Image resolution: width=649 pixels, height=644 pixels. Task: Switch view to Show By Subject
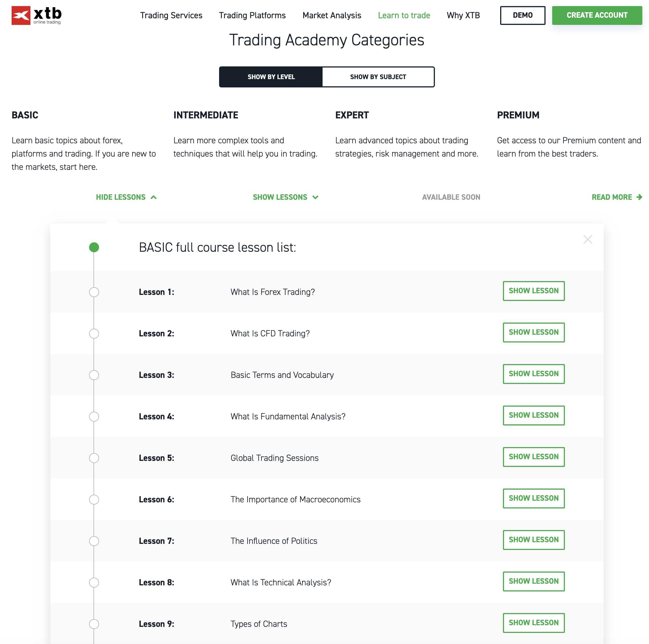click(378, 77)
